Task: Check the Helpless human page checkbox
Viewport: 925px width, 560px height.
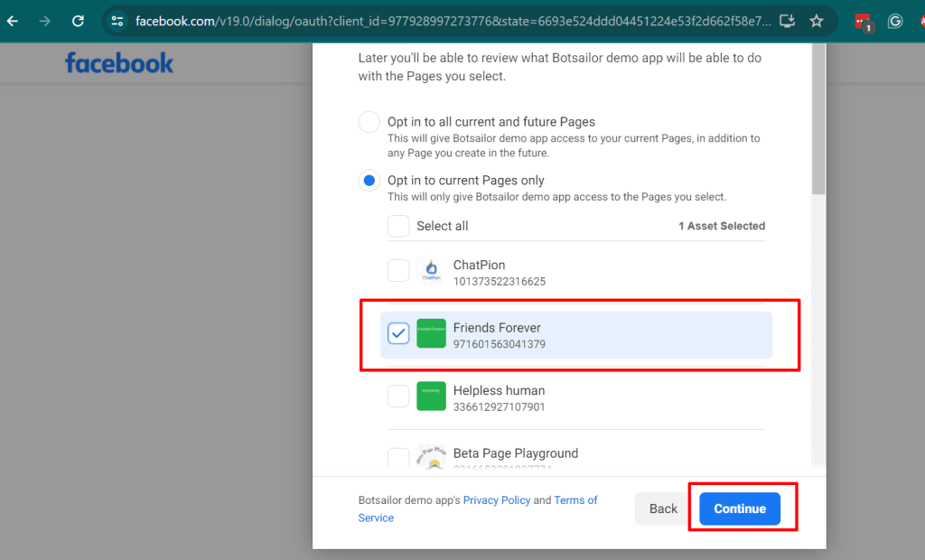Action: coord(398,396)
